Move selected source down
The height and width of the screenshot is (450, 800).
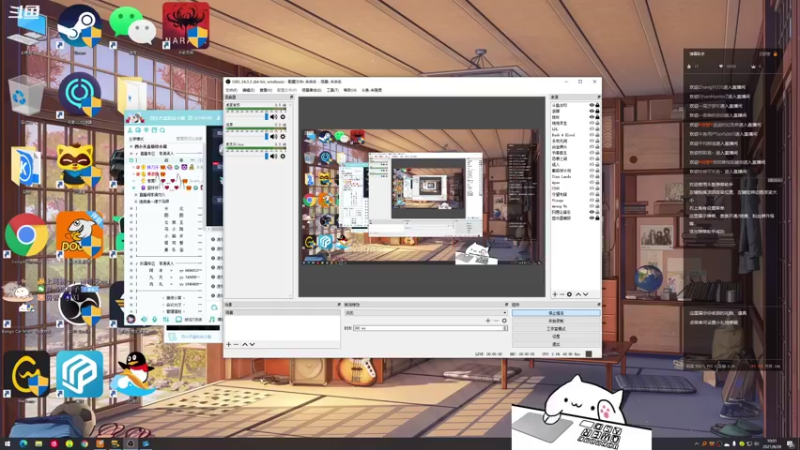[x=585, y=294]
